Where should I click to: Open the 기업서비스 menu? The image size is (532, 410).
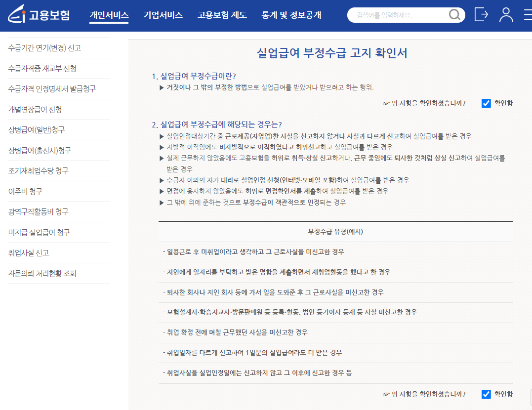[x=163, y=15]
